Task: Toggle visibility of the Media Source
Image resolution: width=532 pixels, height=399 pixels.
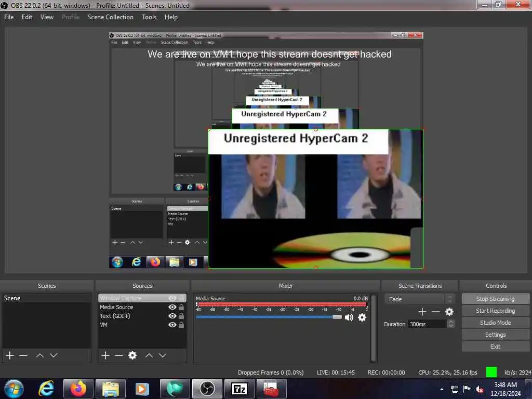Action: point(172,307)
